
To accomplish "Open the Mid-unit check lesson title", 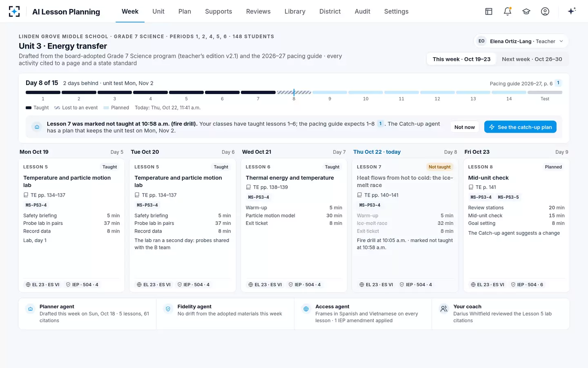I will pos(488,178).
